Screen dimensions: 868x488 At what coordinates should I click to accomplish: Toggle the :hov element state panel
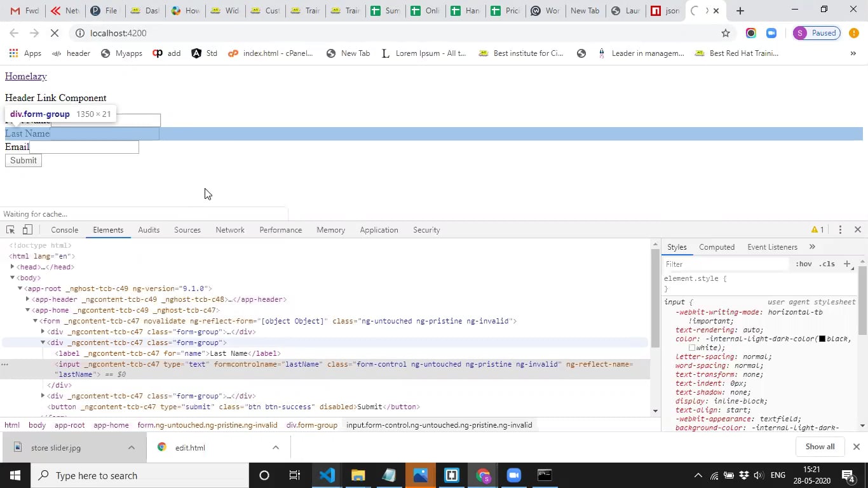point(803,264)
